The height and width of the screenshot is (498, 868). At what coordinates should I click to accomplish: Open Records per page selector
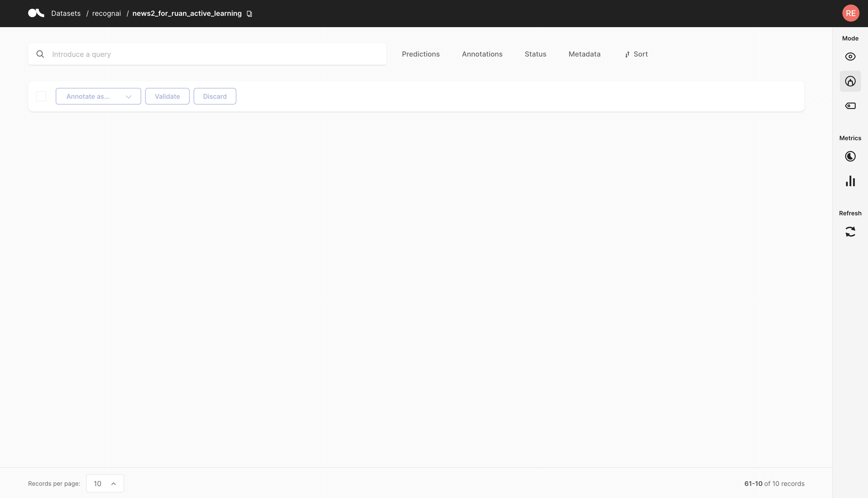(105, 483)
